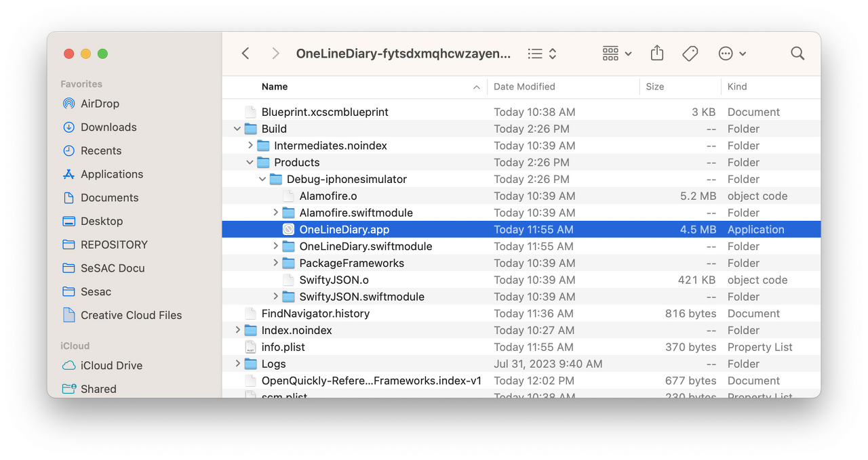Select the Products folder icon
The height and width of the screenshot is (460, 868).
coord(263,163)
